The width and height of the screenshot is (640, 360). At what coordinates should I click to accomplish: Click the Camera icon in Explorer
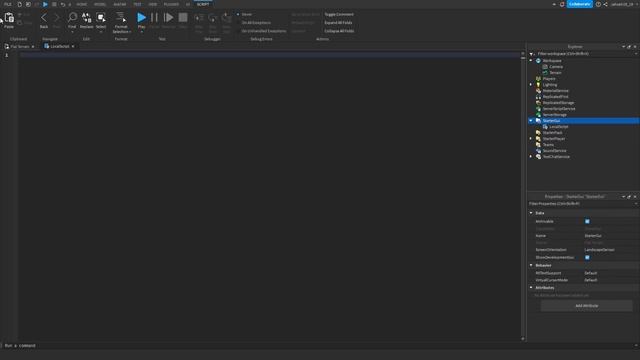[545, 67]
